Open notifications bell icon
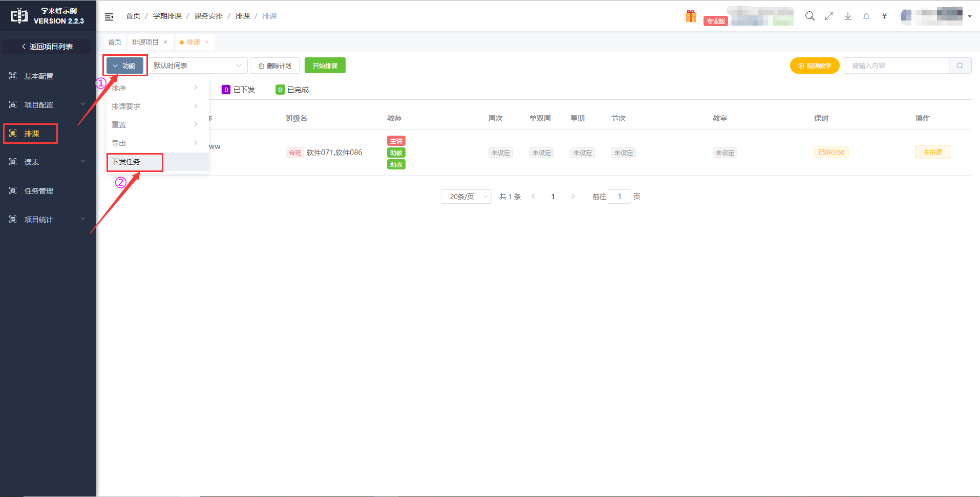Screen dimensions: 980x497 click(866, 16)
